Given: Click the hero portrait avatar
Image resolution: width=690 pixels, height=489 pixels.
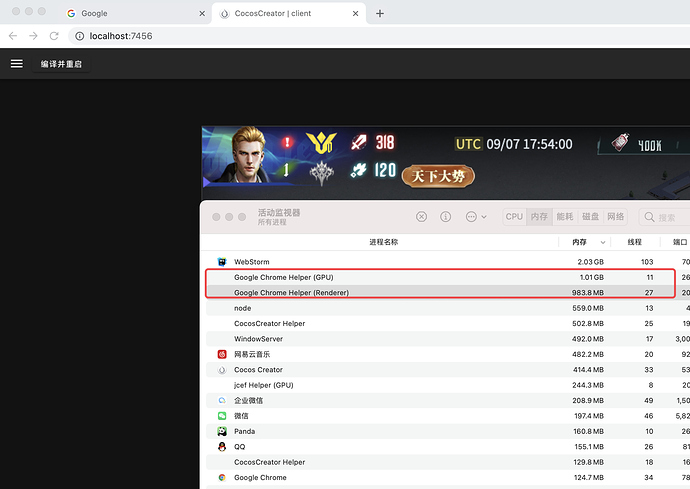Looking at the screenshot, I should click(x=249, y=155).
